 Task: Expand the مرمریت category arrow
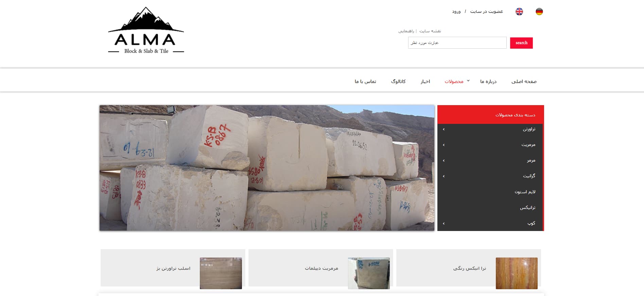point(444,145)
